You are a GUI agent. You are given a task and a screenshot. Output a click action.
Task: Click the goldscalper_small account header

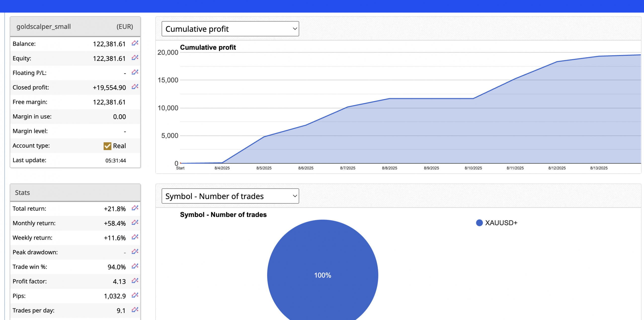click(x=44, y=27)
